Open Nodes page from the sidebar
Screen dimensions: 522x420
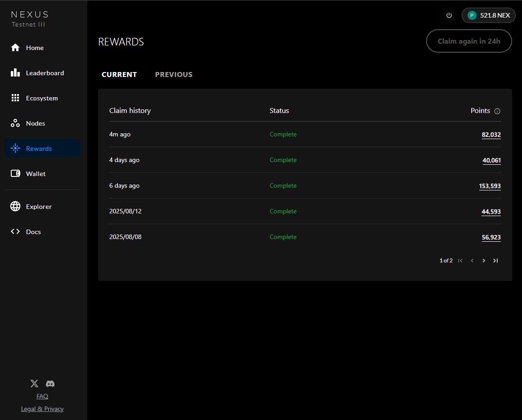pyautogui.click(x=42, y=123)
